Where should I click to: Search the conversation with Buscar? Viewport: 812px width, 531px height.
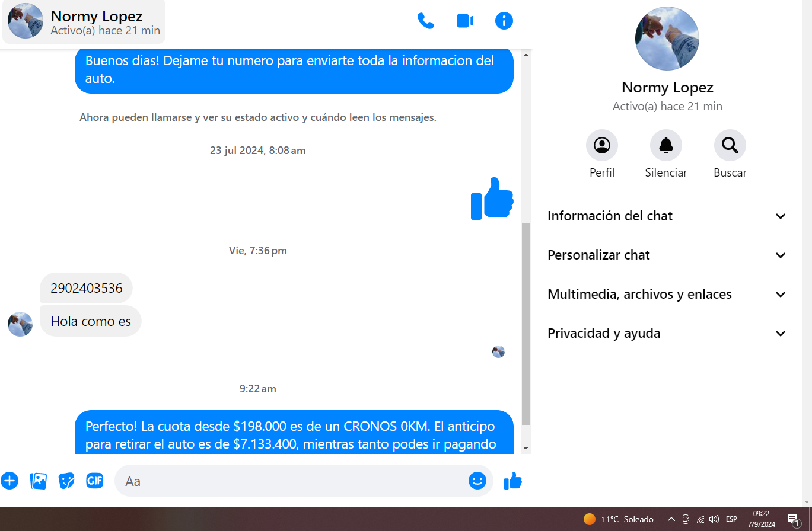click(730, 145)
